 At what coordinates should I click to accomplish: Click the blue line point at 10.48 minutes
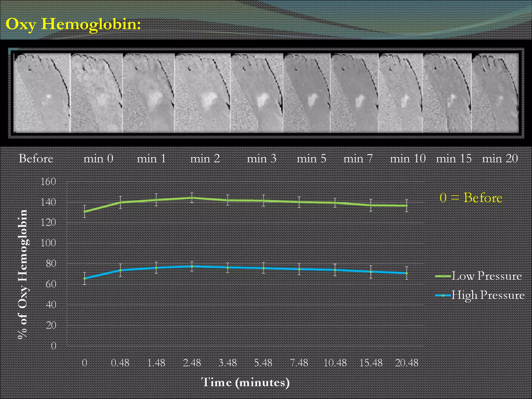[335, 270]
